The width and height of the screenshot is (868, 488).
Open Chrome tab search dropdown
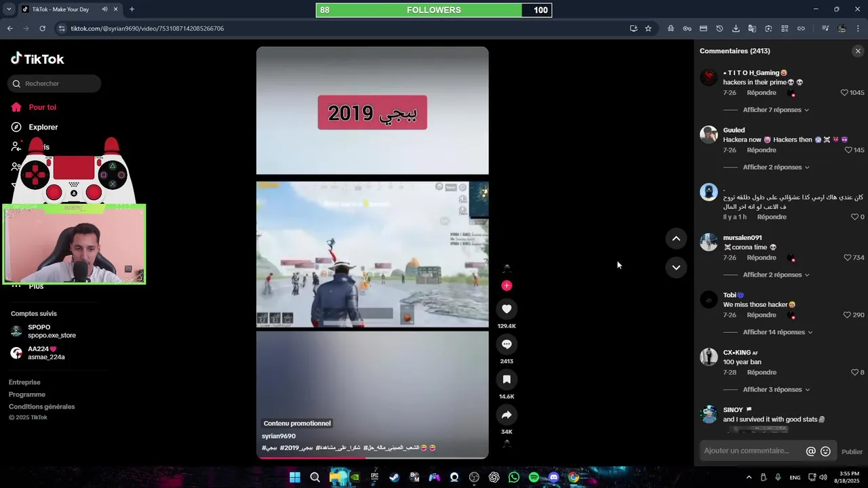coord(8,9)
